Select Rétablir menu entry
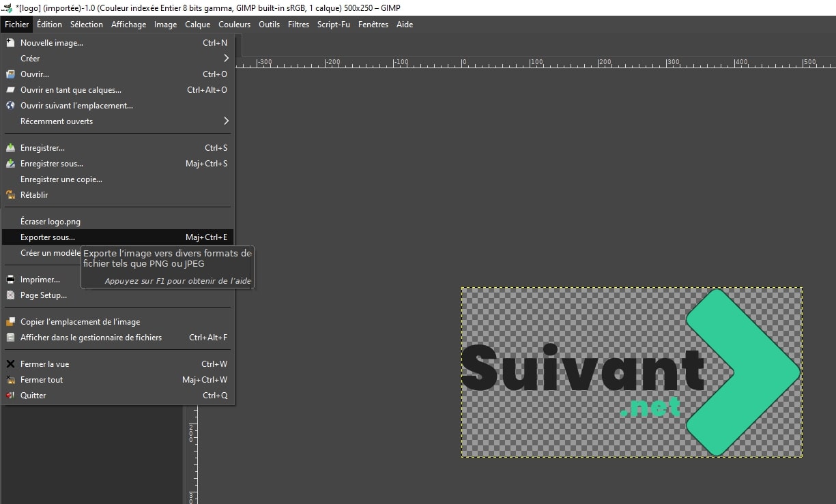This screenshot has width=836, height=504. tap(117, 195)
